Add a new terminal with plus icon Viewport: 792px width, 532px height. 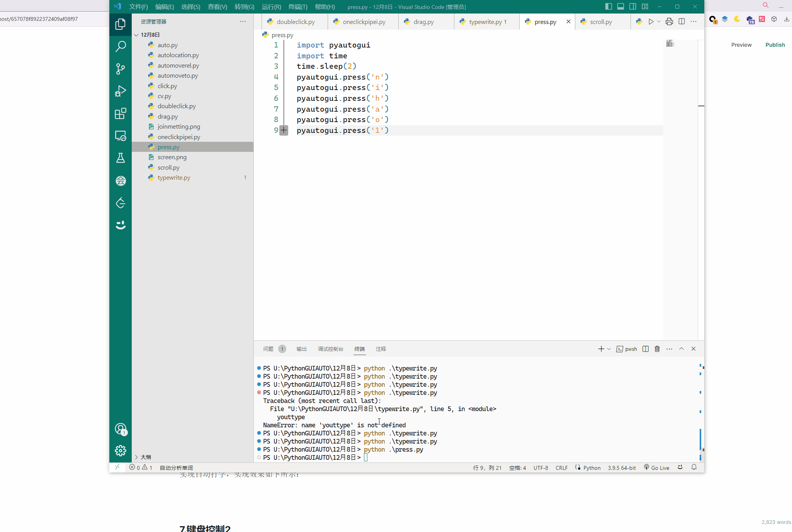(x=601, y=349)
